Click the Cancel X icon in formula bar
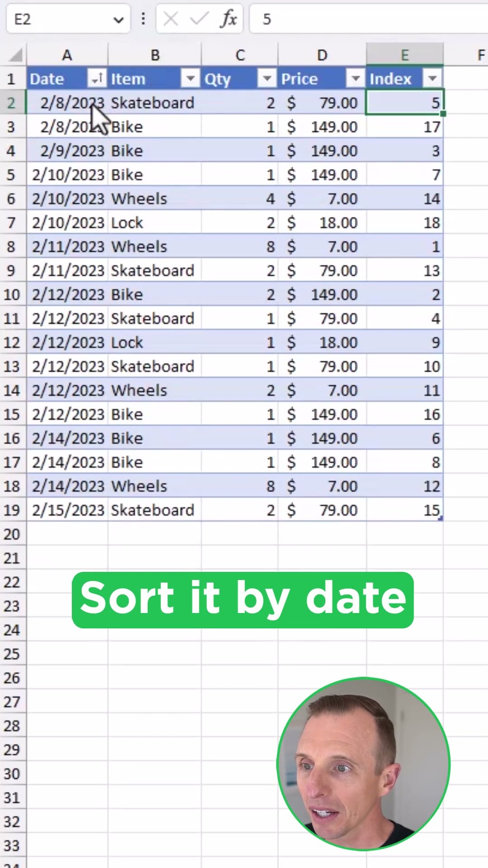Viewport: 488px width, 868px height. click(170, 19)
